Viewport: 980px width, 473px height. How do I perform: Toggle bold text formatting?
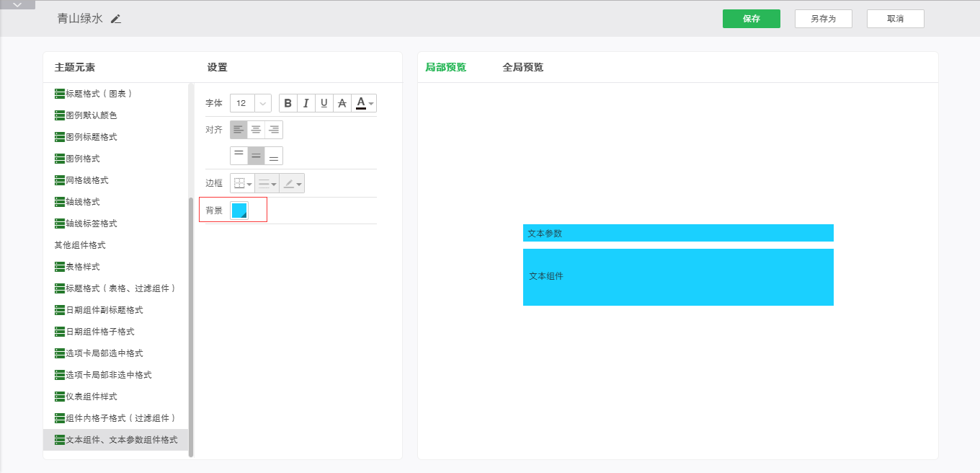point(288,103)
